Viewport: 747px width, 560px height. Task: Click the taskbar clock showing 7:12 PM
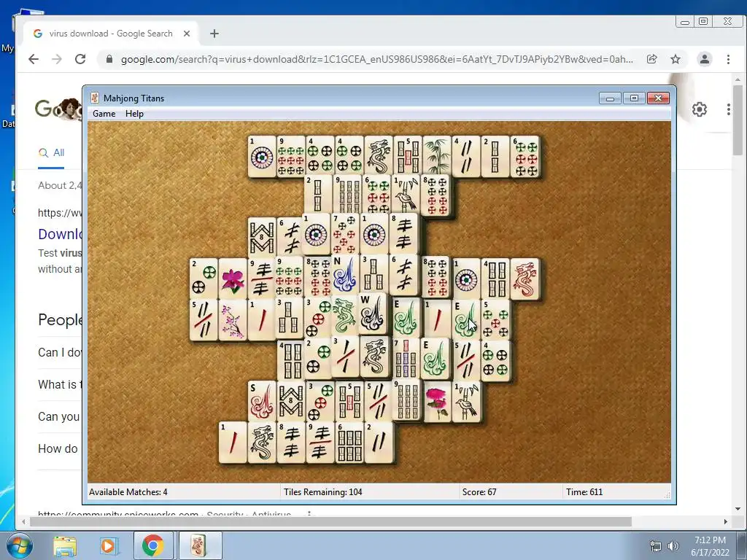pyautogui.click(x=710, y=546)
